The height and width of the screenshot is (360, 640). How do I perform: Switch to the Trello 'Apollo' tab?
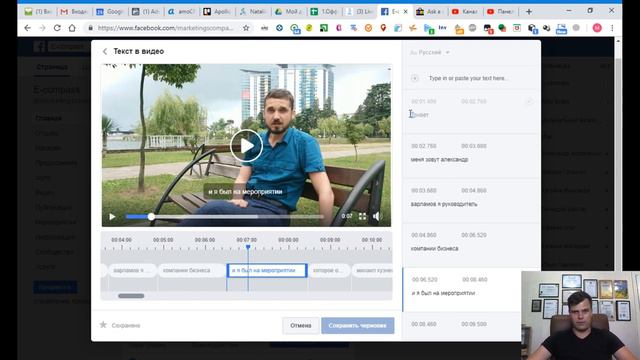(217, 12)
